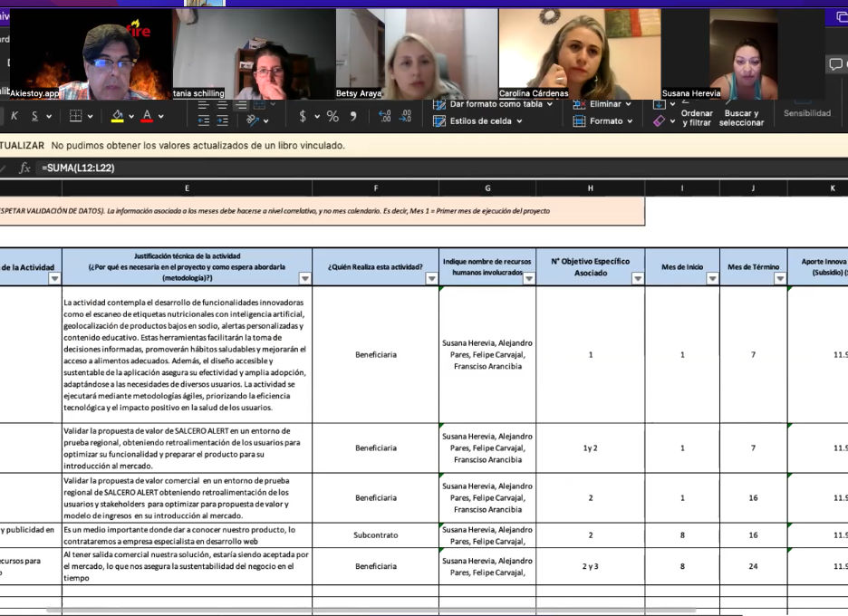Click the currency format dollar icon
Image resolution: width=848 pixels, height=616 pixels.
click(x=303, y=116)
